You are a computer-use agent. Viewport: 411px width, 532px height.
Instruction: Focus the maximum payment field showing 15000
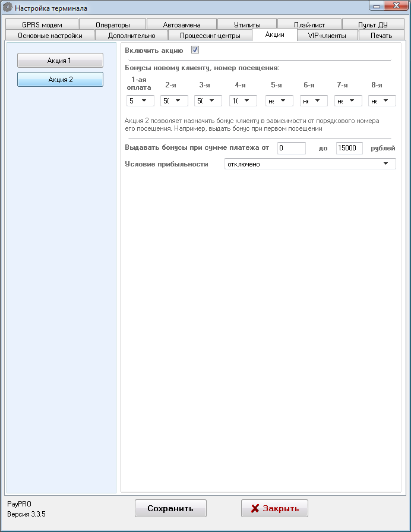tap(349, 148)
